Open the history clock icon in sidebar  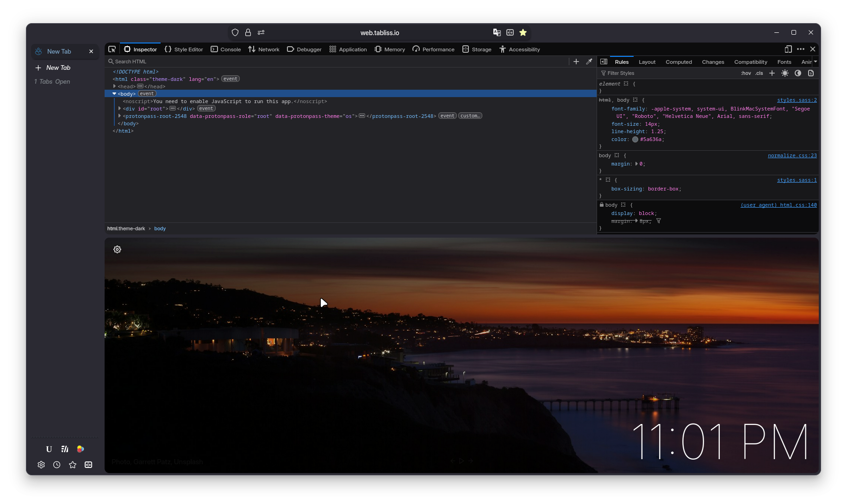(x=57, y=465)
